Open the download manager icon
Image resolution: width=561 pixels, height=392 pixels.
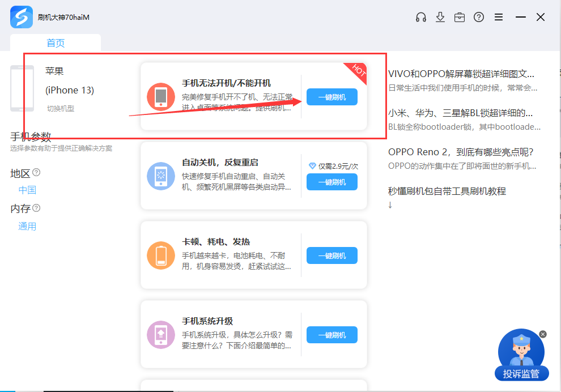440,17
